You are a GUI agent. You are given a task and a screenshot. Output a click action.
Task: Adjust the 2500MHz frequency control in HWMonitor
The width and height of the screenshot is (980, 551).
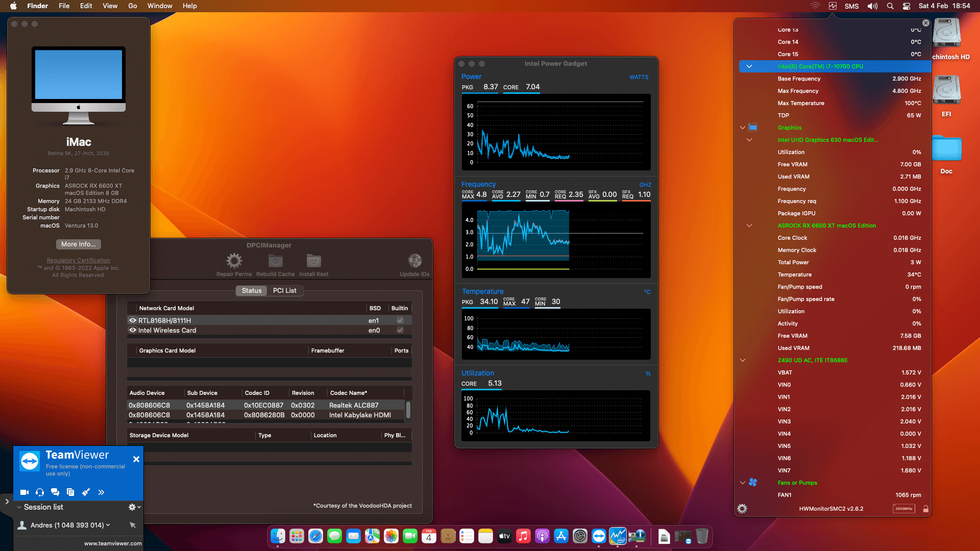point(903,508)
